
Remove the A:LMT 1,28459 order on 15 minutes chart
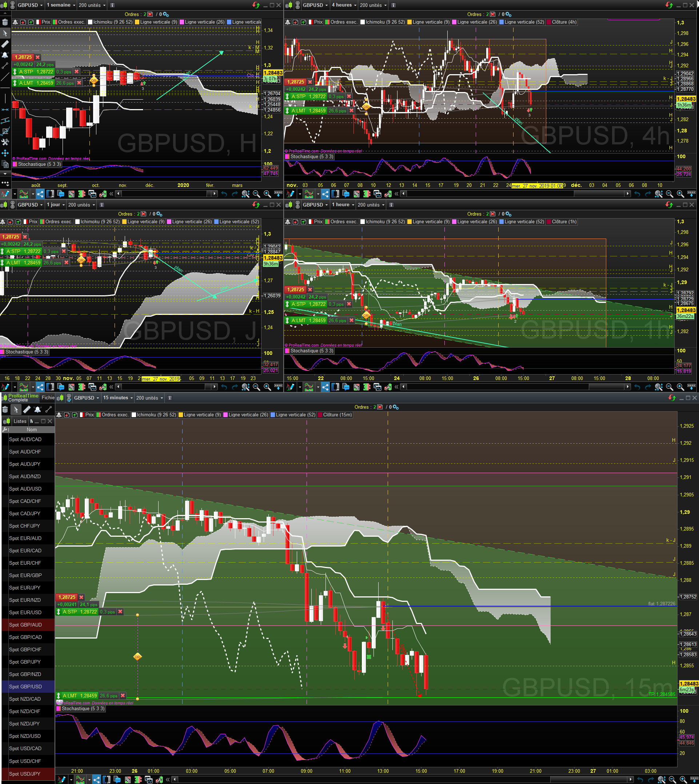tap(123, 696)
